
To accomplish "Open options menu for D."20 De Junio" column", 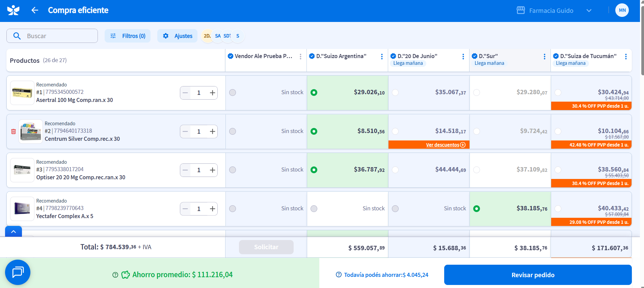I will point(463,57).
